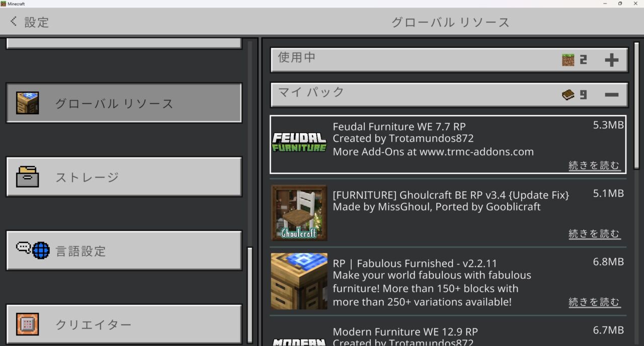
Task: Select クリエイター in the settings sidebar
Action: tap(124, 324)
